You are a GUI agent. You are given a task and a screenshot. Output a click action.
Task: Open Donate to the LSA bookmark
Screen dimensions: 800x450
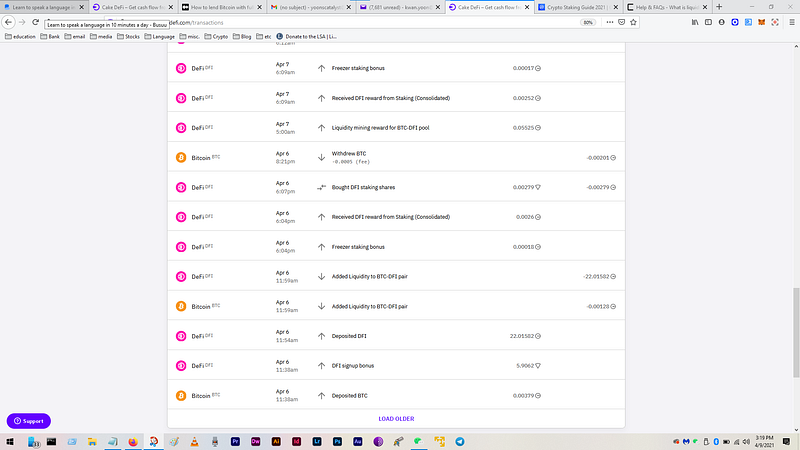306,37
